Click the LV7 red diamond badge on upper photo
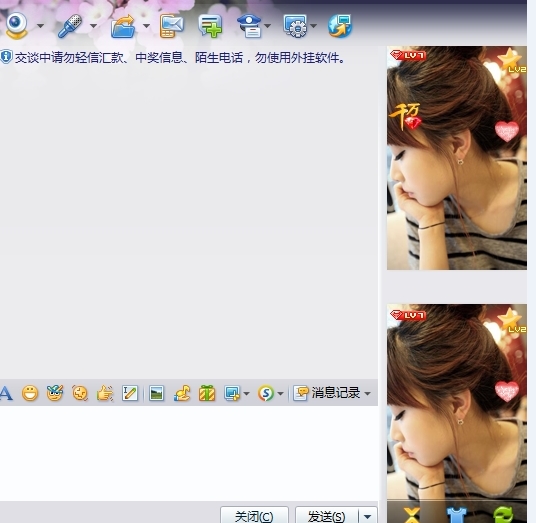This screenshot has width=536, height=523. click(x=408, y=55)
